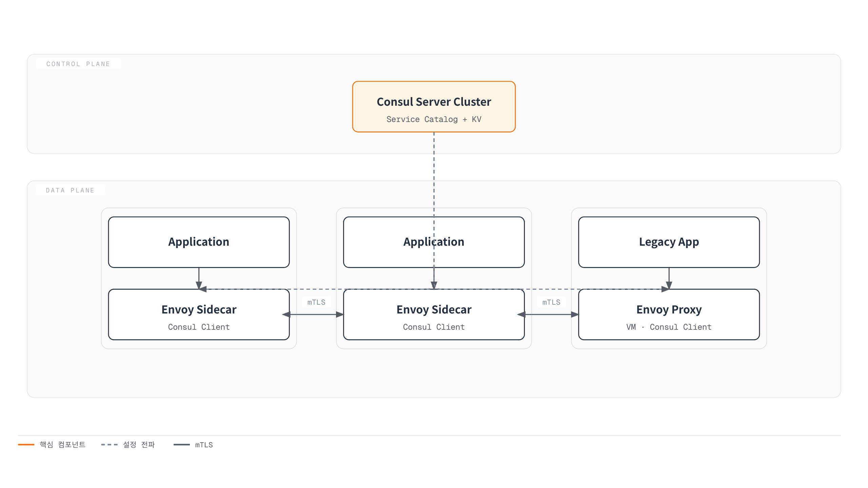Screen dimensions: 868x488
Task: Select the left Application box above first Envoy Sidecar
Action: (x=199, y=242)
